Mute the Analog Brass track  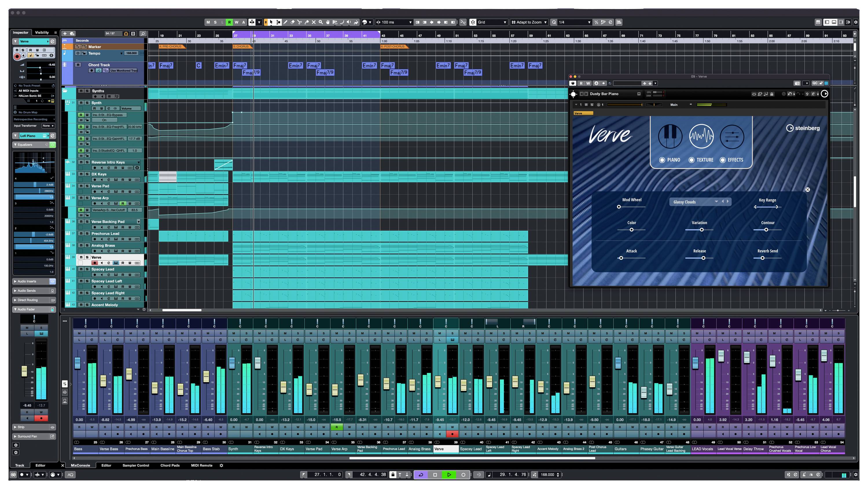[81, 245]
